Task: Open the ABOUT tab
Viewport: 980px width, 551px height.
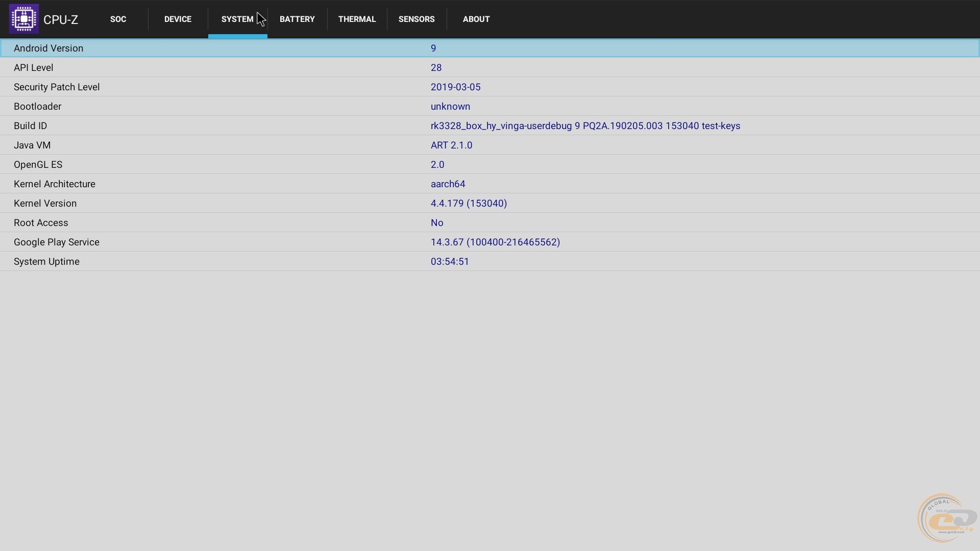Action: click(x=476, y=19)
